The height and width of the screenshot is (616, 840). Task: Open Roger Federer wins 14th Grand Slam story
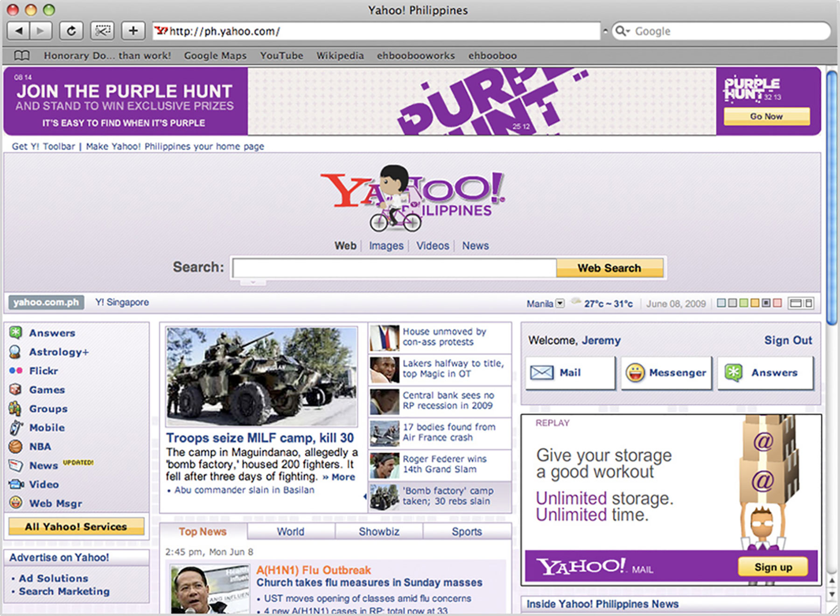coord(445,464)
